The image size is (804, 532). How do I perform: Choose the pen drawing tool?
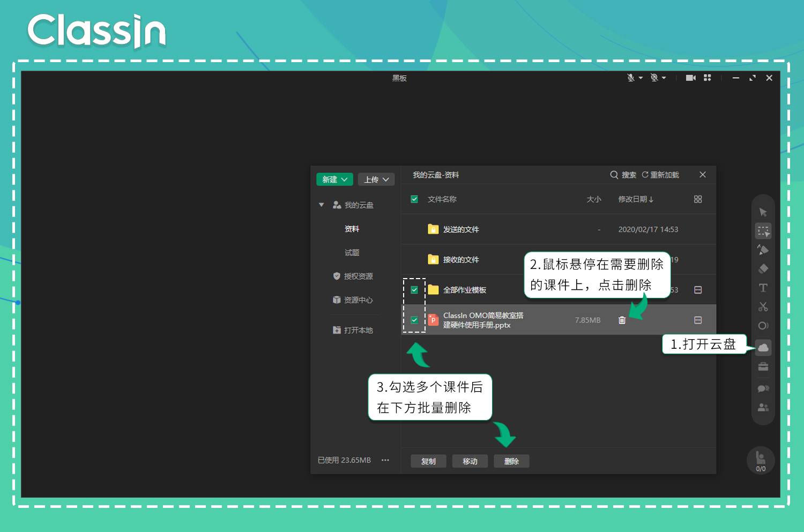point(763,250)
